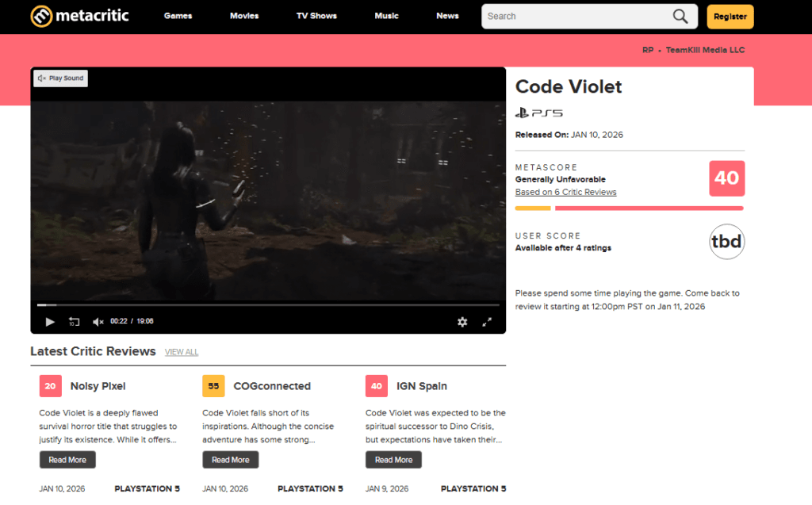Image resolution: width=812 pixels, height=505 pixels.
Task: Click the Register button
Action: click(x=730, y=17)
